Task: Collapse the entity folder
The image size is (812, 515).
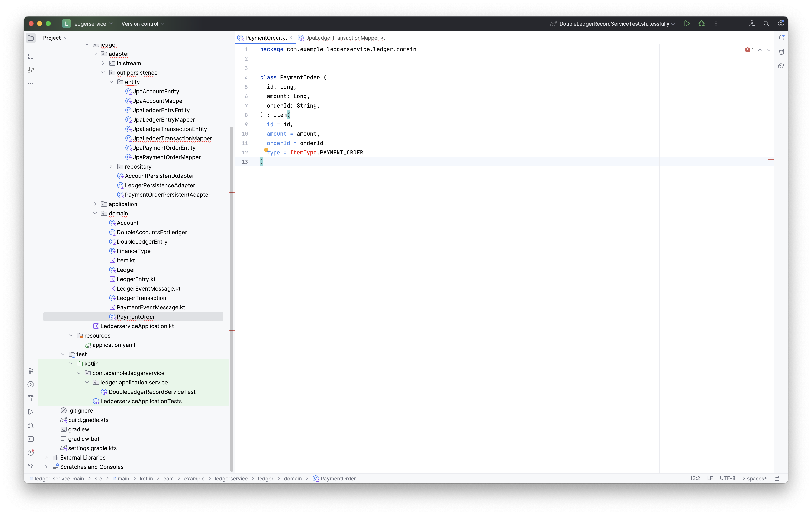Action: tap(111, 82)
